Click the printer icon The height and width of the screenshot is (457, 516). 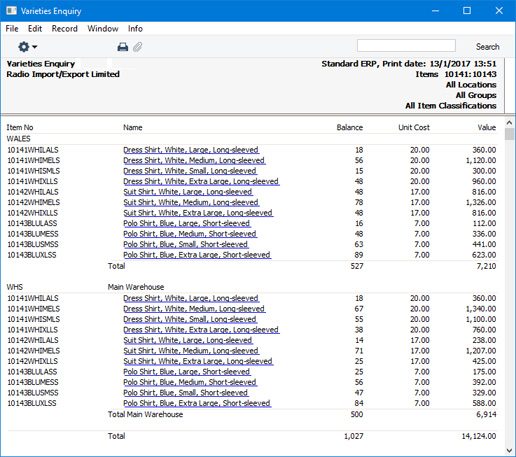pyautogui.click(x=123, y=47)
